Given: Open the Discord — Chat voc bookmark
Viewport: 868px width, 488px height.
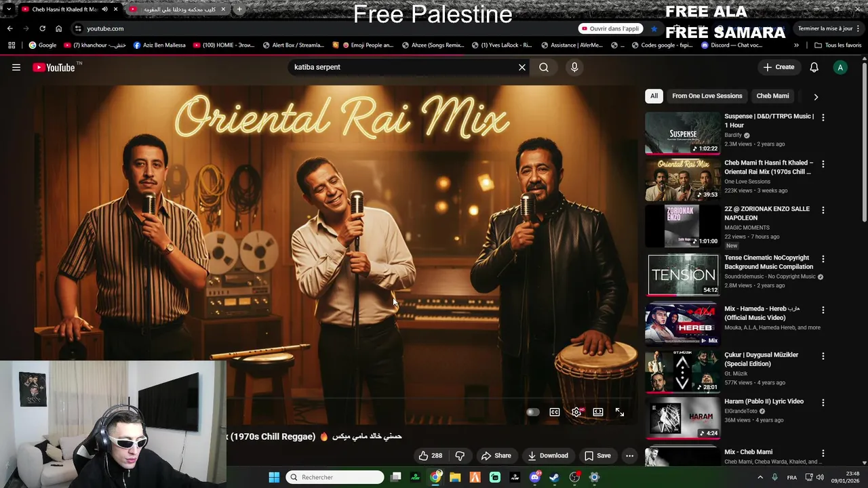Looking at the screenshot, I should (x=732, y=45).
